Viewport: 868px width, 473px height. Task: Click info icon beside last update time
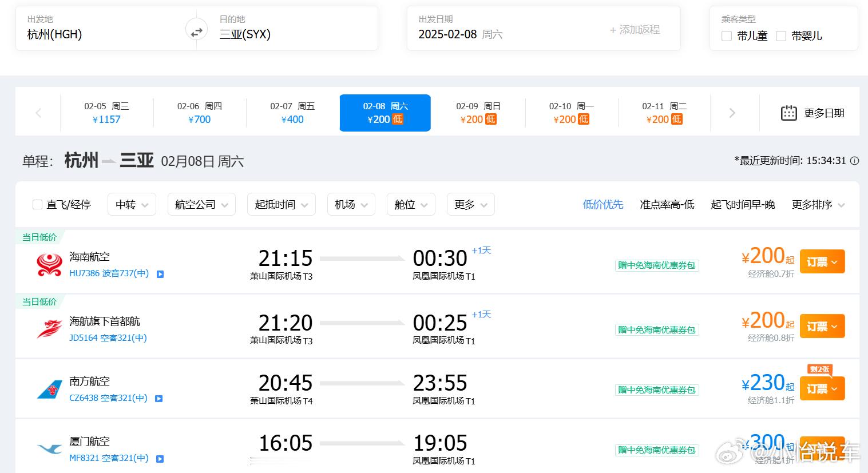(854, 161)
